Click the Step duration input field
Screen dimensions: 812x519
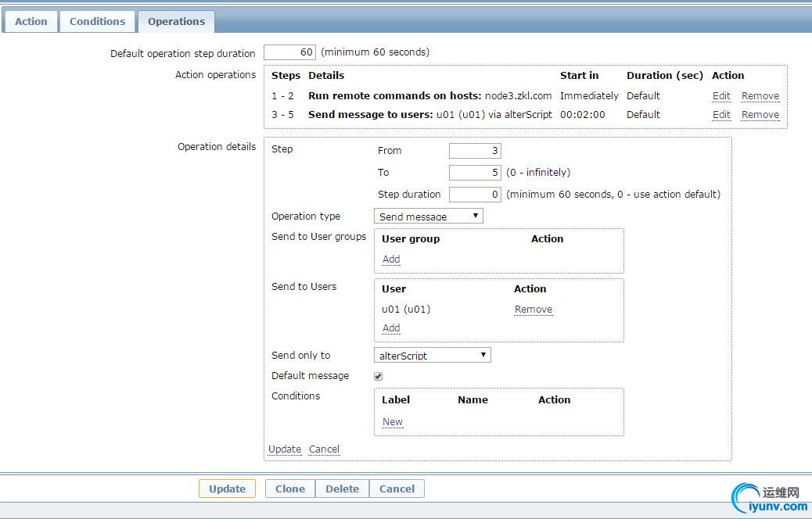click(475, 195)
